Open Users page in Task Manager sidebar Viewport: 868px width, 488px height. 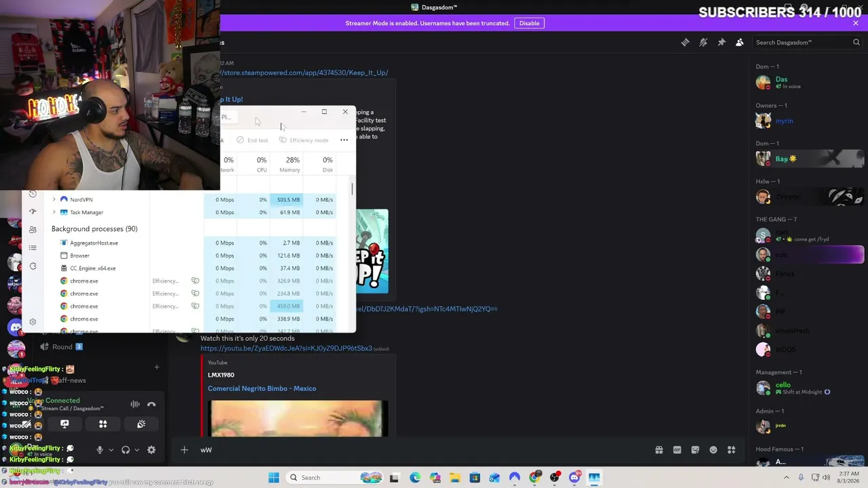point(33,230)
